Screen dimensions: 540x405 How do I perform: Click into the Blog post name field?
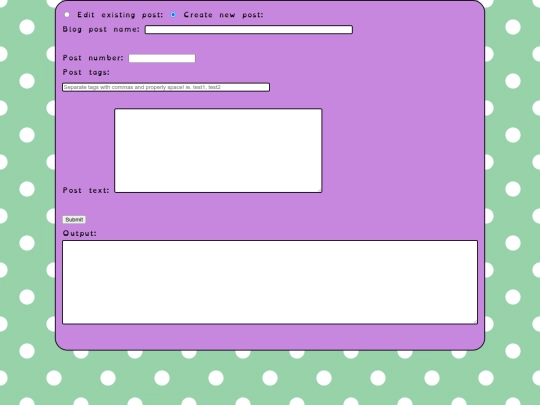click(249, 30)
